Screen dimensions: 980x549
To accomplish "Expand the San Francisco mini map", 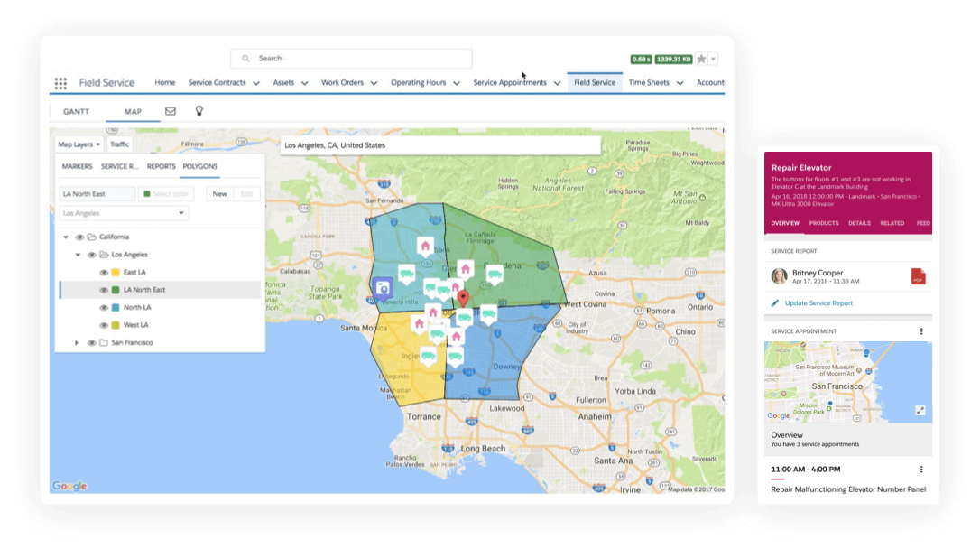I will pyautogui.click(x=920, y=411).
